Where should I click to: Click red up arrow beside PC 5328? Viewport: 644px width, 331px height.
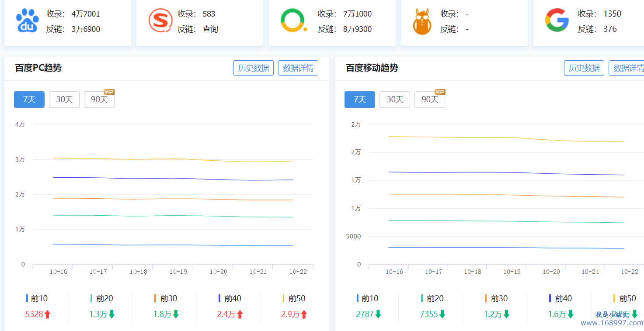tap(48, 314)
